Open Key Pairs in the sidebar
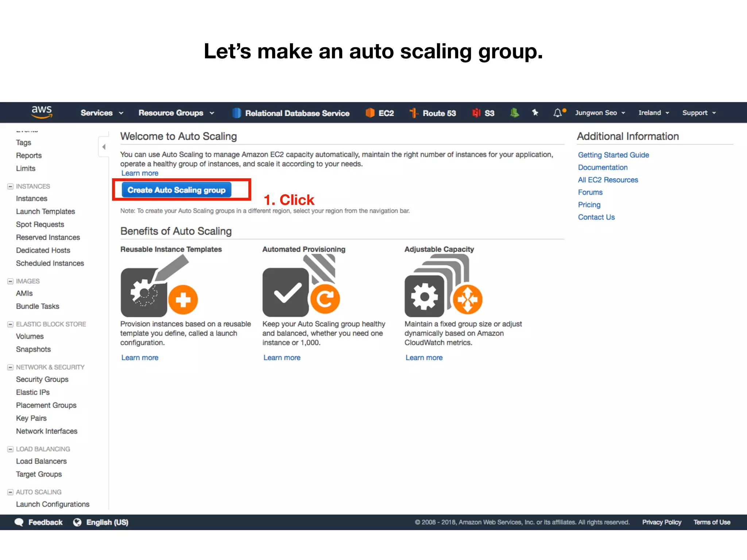The height and width of the screenshot is (560, 747). (x=31, y=418)
